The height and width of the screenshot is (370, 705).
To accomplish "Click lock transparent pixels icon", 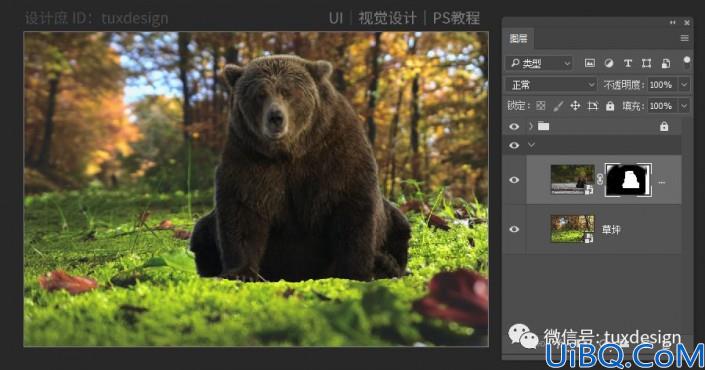I will [541, 106].
